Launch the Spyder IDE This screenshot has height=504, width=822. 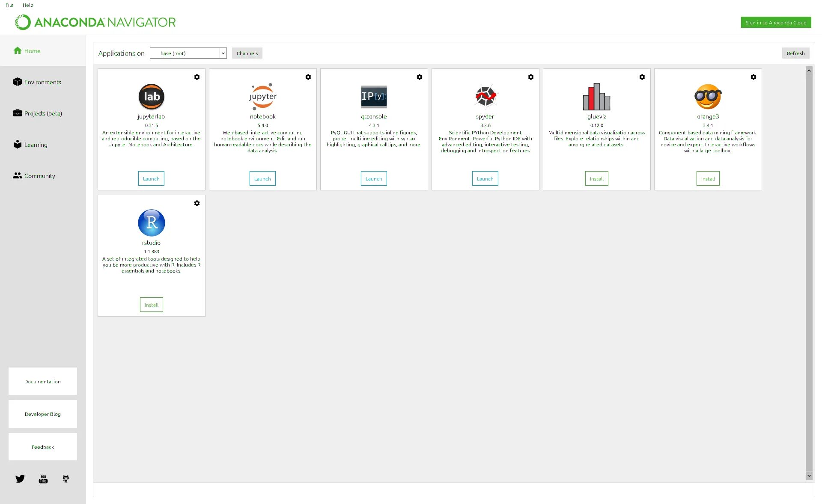(x=485, y=178)
